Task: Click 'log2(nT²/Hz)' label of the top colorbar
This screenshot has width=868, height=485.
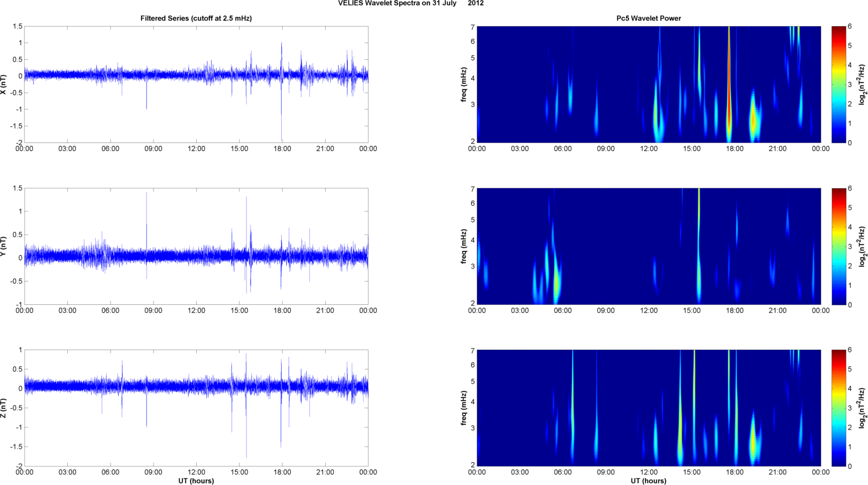Action: point(862,84)
